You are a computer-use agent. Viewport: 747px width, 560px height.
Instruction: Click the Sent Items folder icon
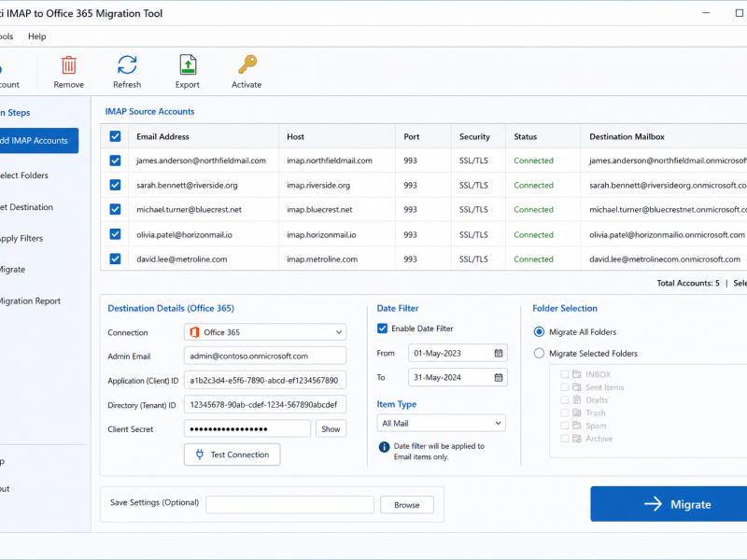pos(576,387)
